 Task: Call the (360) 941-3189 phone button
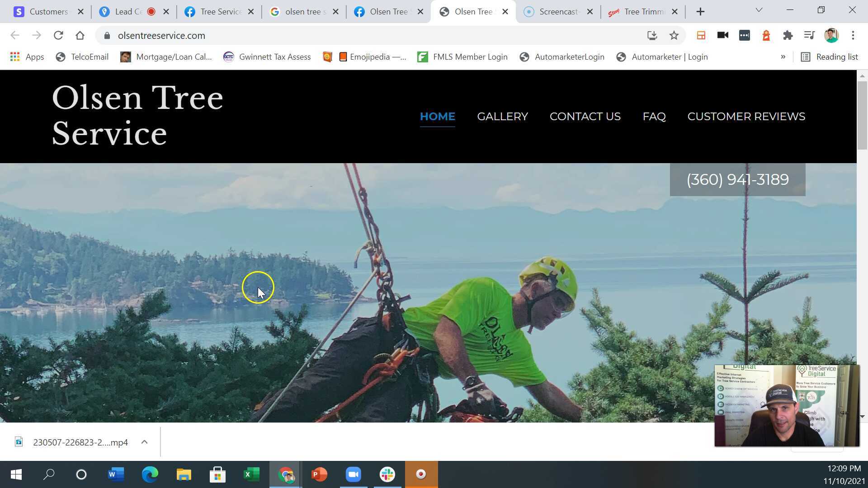pos(737,180)
